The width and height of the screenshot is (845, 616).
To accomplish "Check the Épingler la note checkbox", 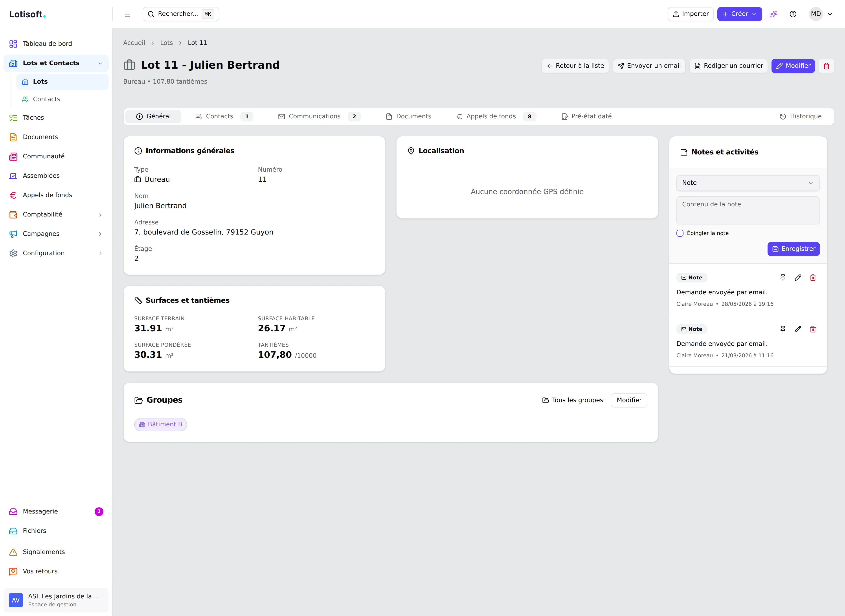I will point(680,233).
